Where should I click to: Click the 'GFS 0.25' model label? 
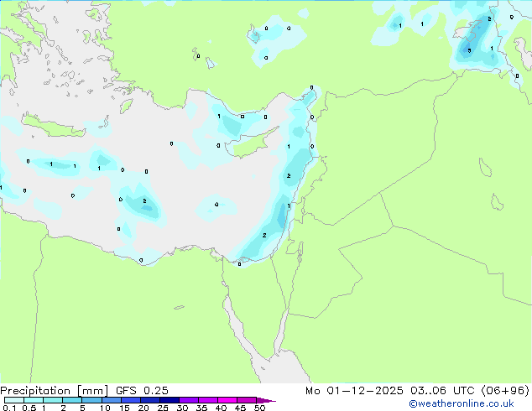tap(142, 391)
